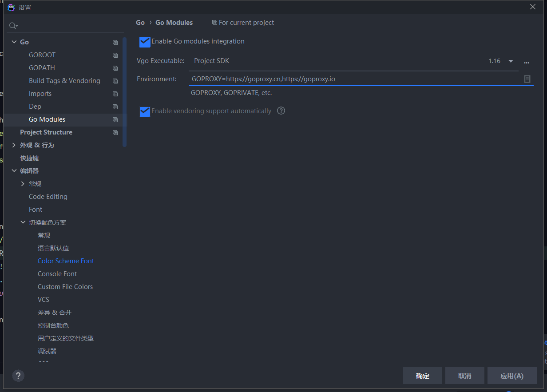This screenshot has width=547, height=392.
Task: Select GOPATH in the settings tree
Action: point(42,68)
